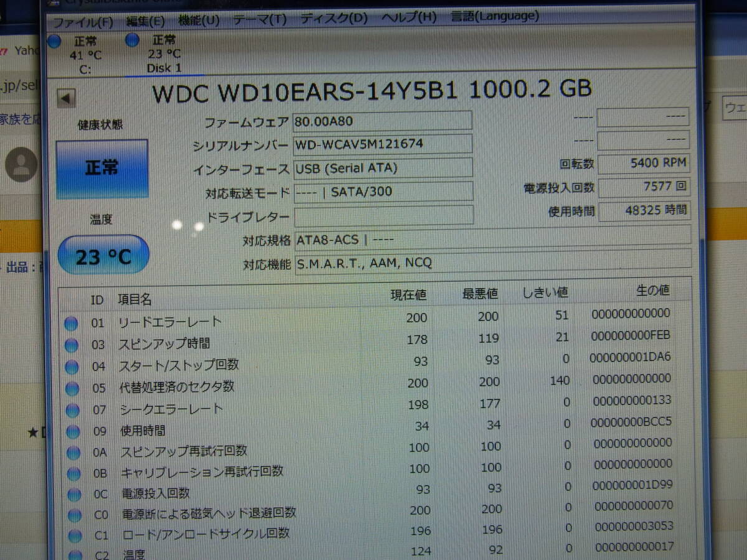The width and height of the screenshot is (747, 560).
Task: Click the serial number field WD-WCAV5M121674
Action: pos(382,144)
